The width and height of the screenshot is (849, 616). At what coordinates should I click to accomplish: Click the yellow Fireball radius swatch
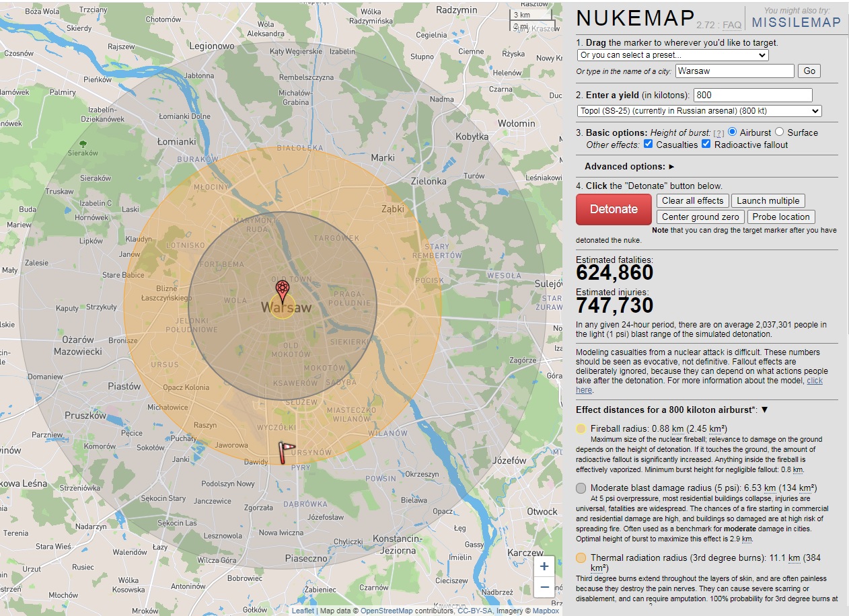pos(581,428)
